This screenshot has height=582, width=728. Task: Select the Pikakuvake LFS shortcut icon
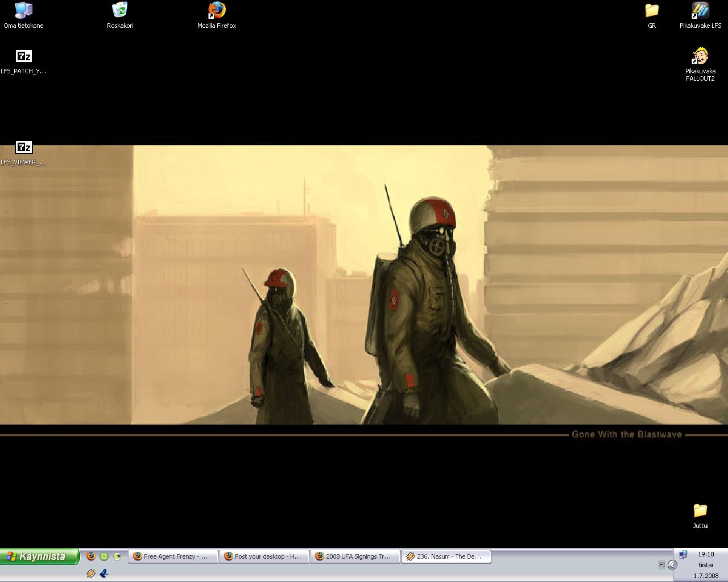(700, 15)
